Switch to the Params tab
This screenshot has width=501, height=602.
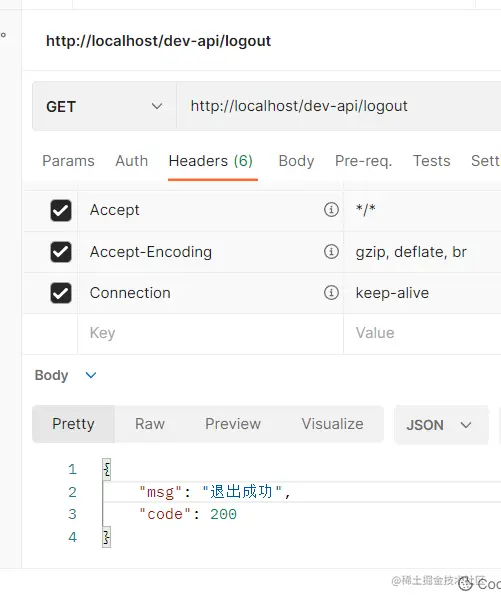(68, 161)
